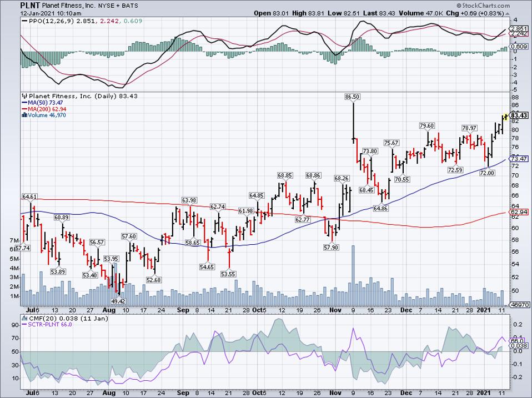Click the 2.851 PPO axis tag
The width and height of the screenshot is (532, 398).
(519, 29)
